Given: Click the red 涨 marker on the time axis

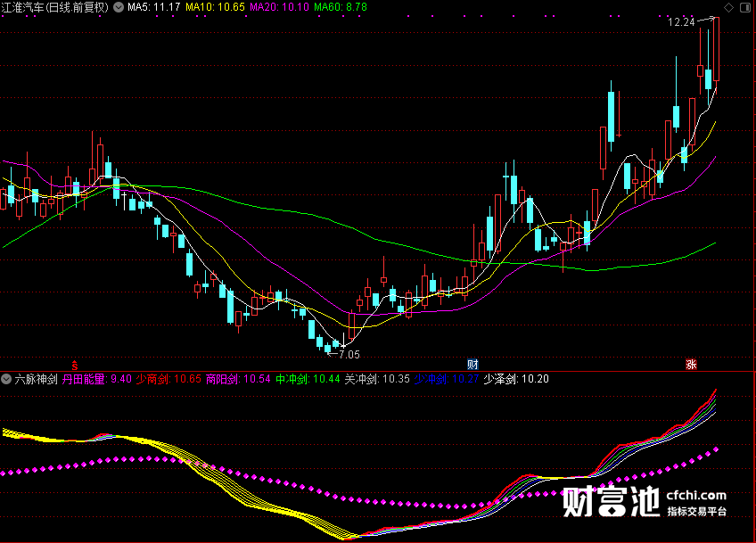Looking at the screenshot, I should coord(691,365).
